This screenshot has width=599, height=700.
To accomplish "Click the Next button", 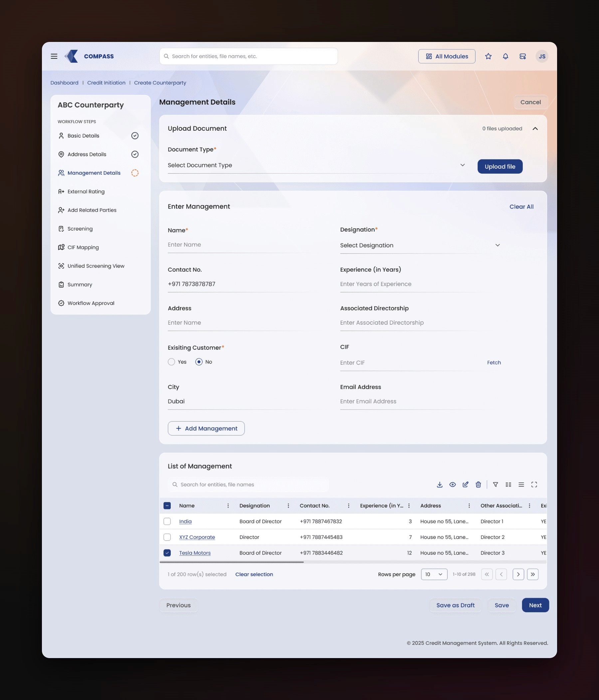I will click(535, 605).
